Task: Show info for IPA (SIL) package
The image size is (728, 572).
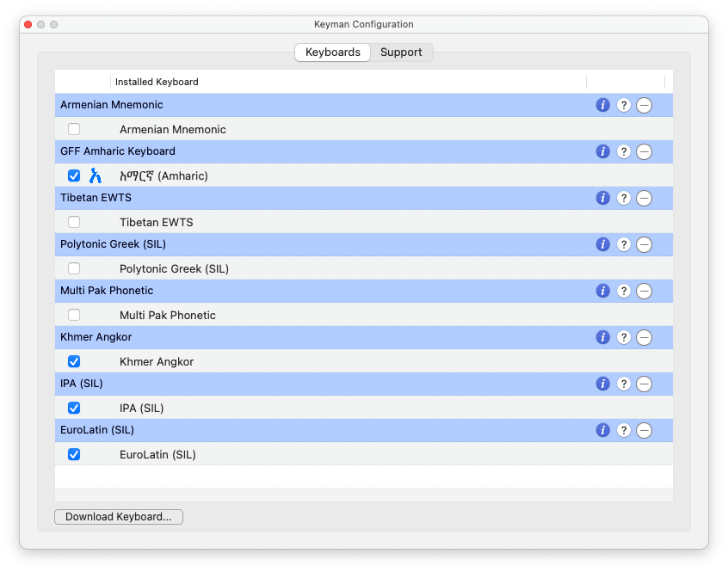Action: [602, 384]
